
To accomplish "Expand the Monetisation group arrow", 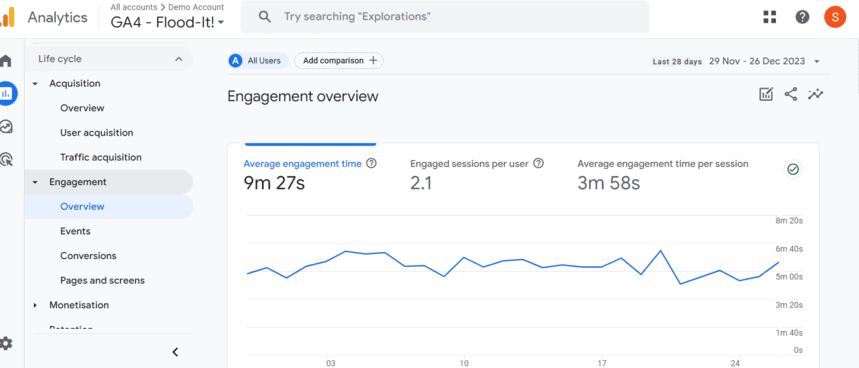I will click(x=36, y=305).
